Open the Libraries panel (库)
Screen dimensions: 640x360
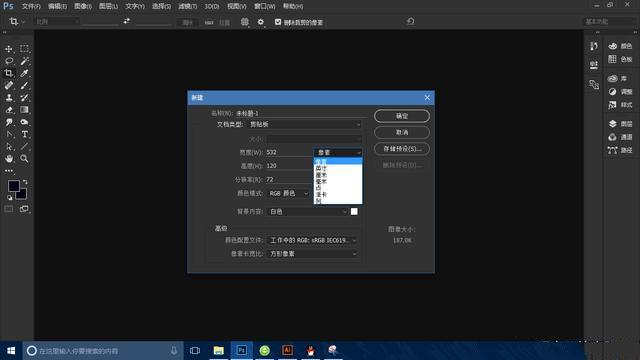(617, 78)
